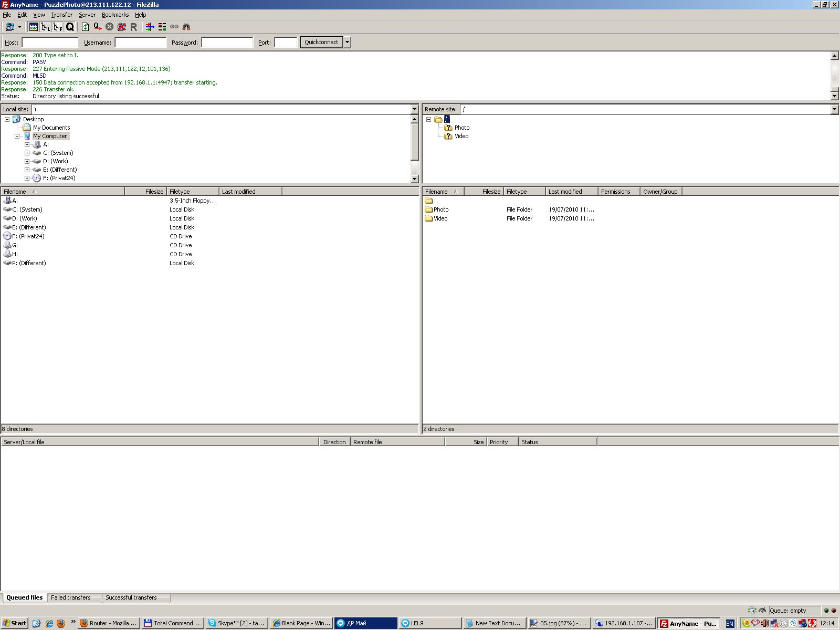The width and height of the screenshot is (840, 630).
Task: Process the transfer queue
Action: (x=97, y=27)
